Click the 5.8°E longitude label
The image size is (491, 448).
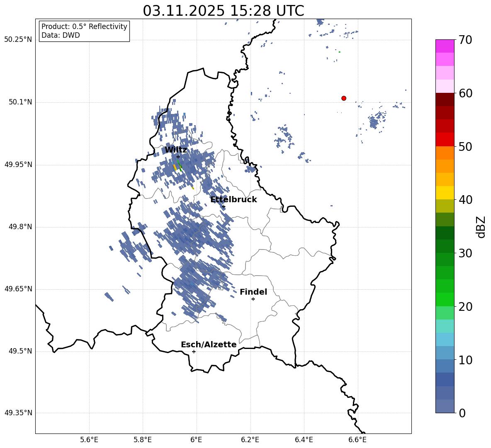[x=143, y=440]
